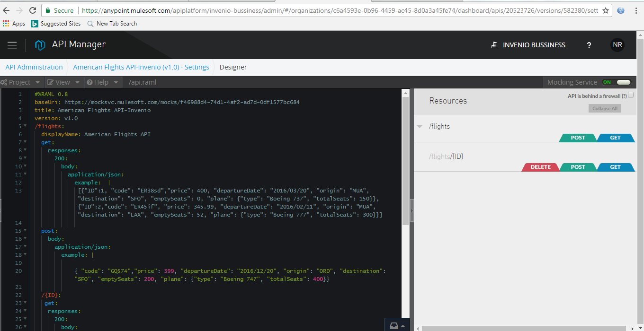644x331 pixels.
Task: Open the Help dropdown menu
Action: pyautogui.click(x=103, y=82)
